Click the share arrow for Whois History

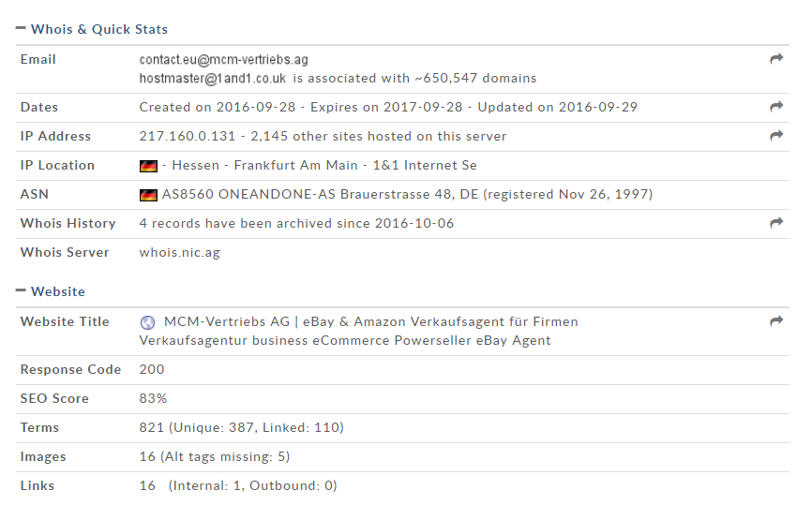pyautogui.click(x=775, y=222)
